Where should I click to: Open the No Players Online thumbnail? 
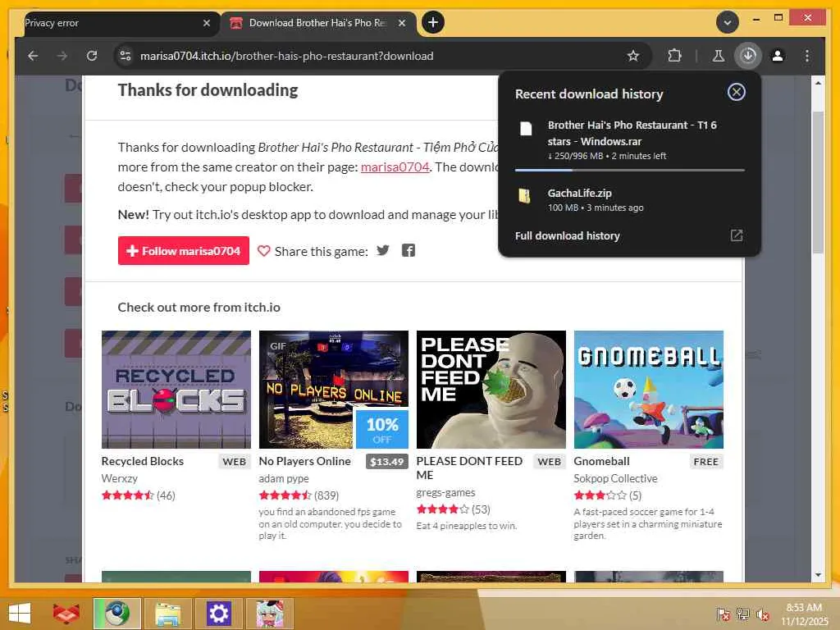[x=333, y=390]
